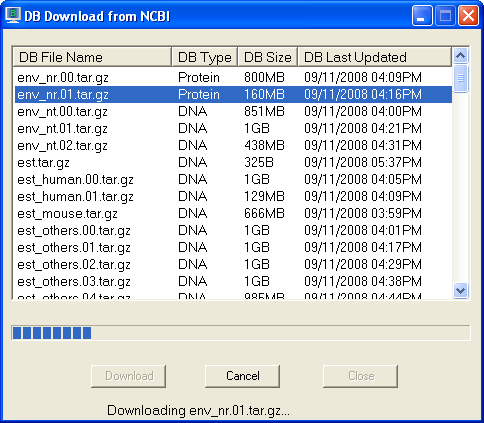The image size is (484, 423).
Task: Click the vertical scrollbar thumb
Action: [460, 78]
